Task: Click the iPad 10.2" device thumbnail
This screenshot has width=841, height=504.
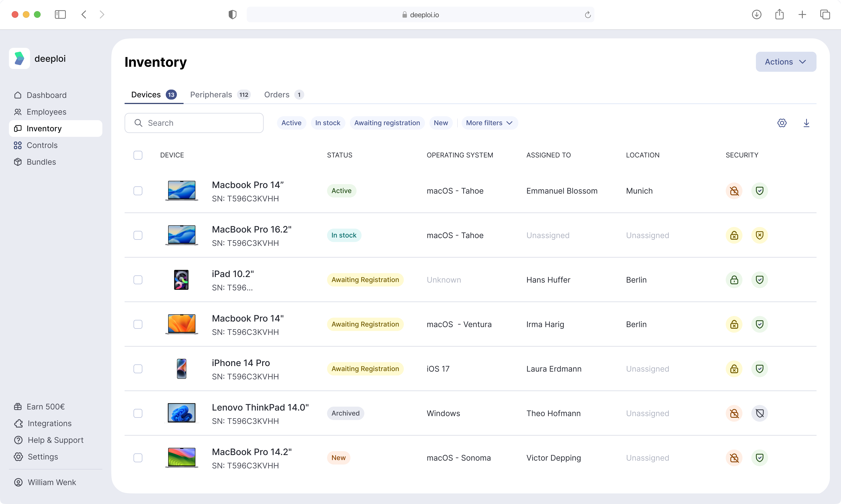Action: [181, 280]
